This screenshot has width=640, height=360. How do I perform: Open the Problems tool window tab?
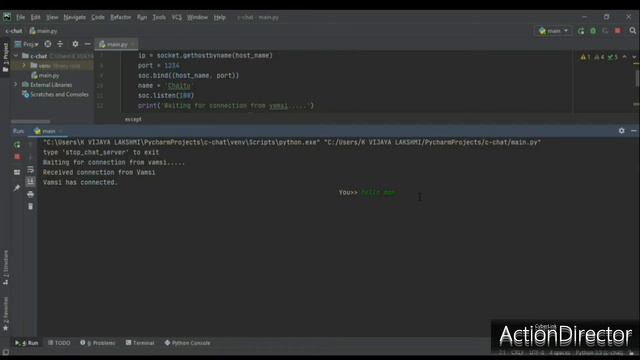pos(98,343)
